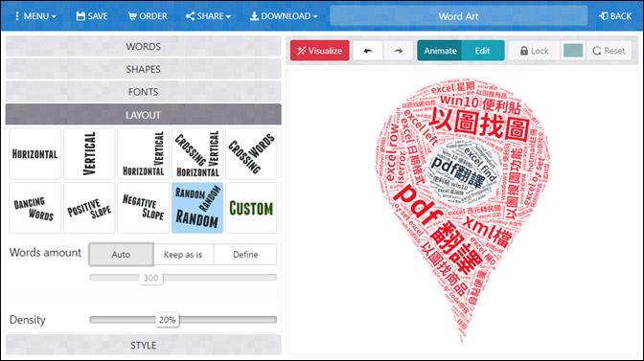
Task: Click the word art preview image
Action: click(x=463, y=212)
